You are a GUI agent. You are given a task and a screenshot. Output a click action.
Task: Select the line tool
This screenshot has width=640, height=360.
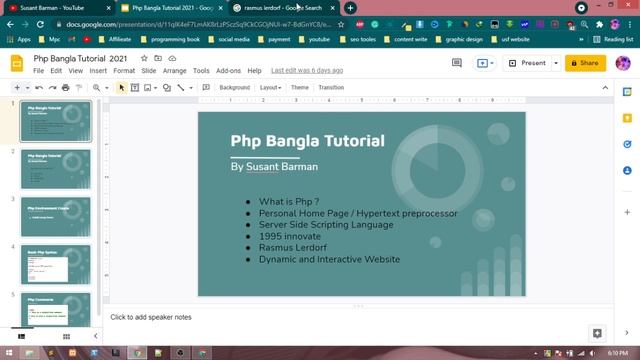click(x=181, y=88)
